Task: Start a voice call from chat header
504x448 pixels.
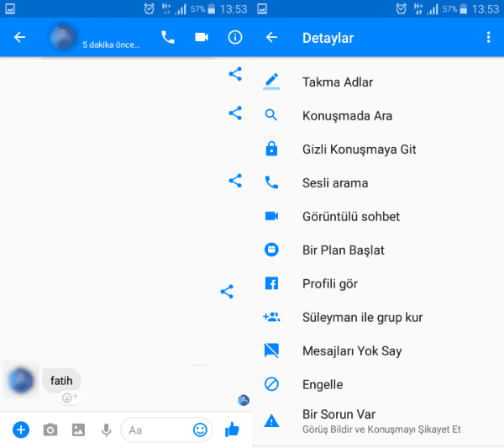Action: point(168,37)
